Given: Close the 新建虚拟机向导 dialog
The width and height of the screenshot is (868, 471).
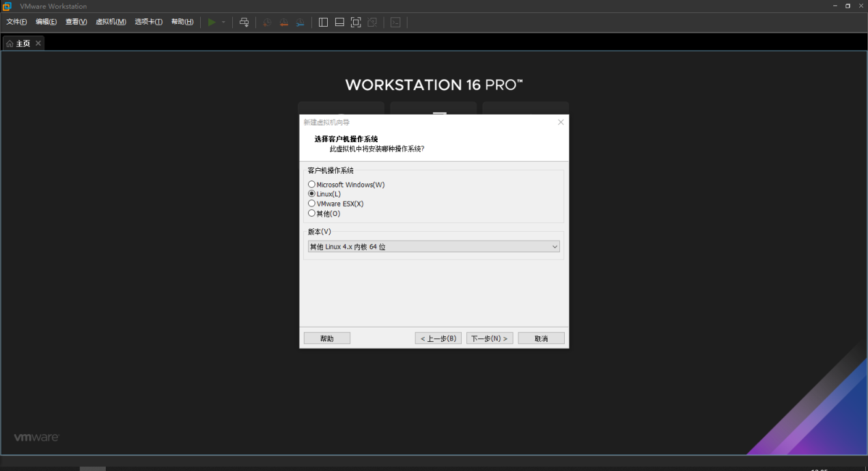Looking at the screenshot, I should click(x=561, y=122).
